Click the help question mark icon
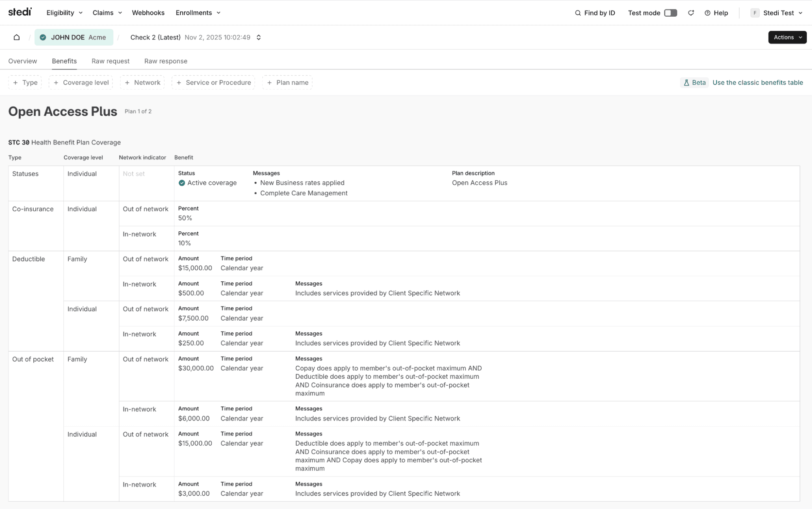The image size is (812, 509). 707,13
